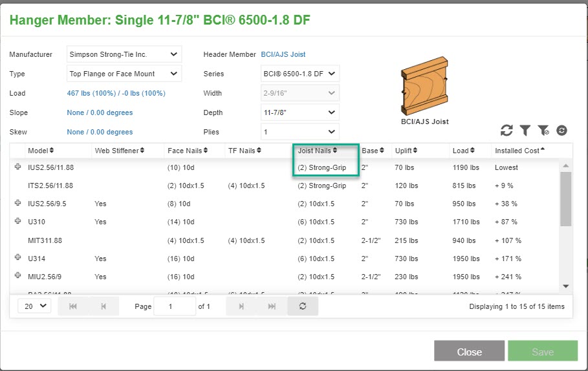Viewport: 588px width, 371px height.
Task: Click the 815 lbs load cell
Action: (464, 185)
